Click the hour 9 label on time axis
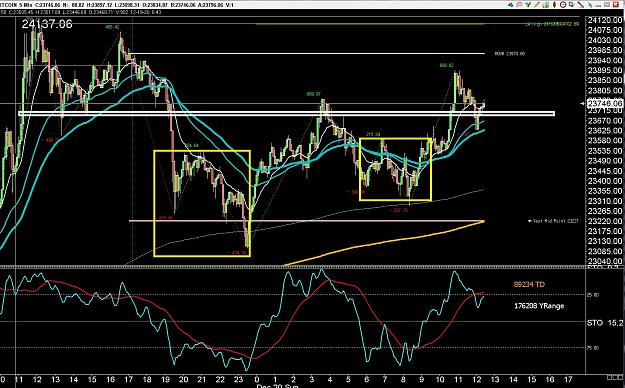The image size is (625, 388). pos(422,379)
